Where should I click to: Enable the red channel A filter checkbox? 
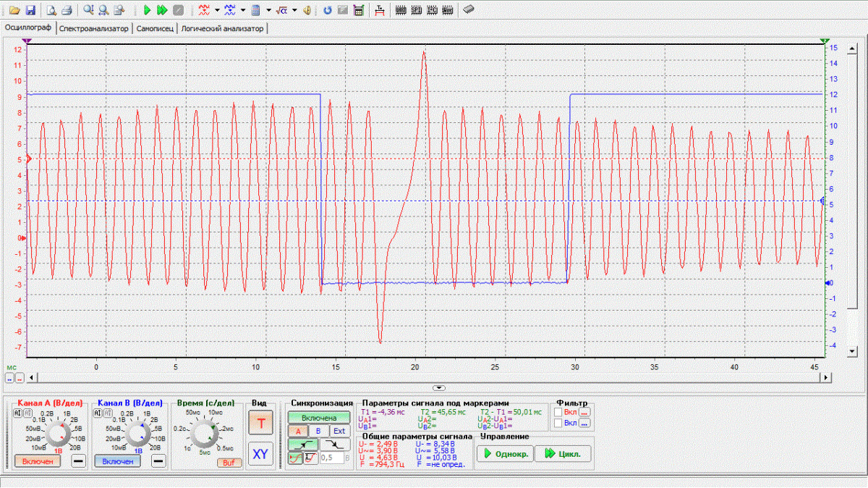point(557,412)
